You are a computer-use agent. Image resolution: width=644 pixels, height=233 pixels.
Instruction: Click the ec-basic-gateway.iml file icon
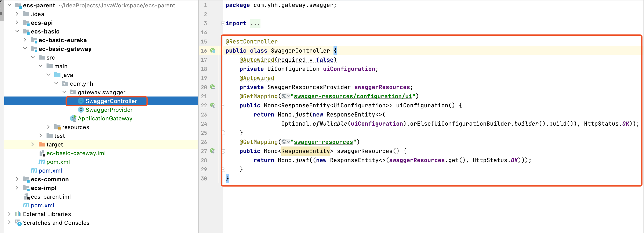42,153
